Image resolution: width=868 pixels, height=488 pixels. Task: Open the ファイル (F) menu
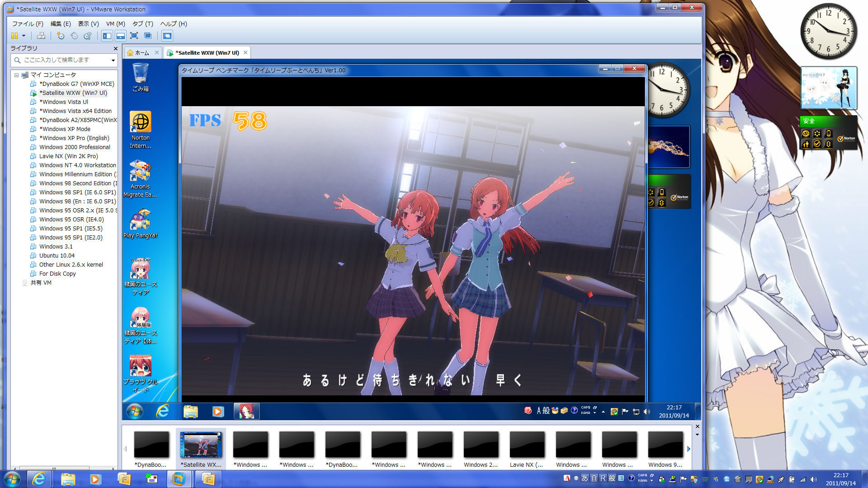coord(28,23)
